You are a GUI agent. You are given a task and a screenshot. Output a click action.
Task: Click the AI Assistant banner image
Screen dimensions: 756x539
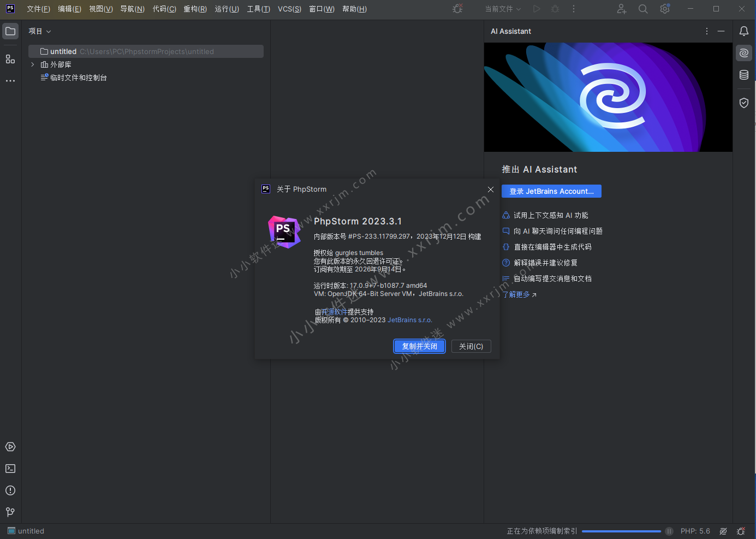click(x=608, y=97)
